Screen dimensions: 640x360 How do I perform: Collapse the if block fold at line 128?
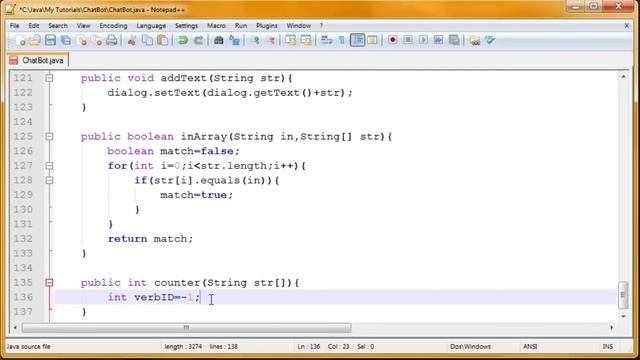[49, 180]
